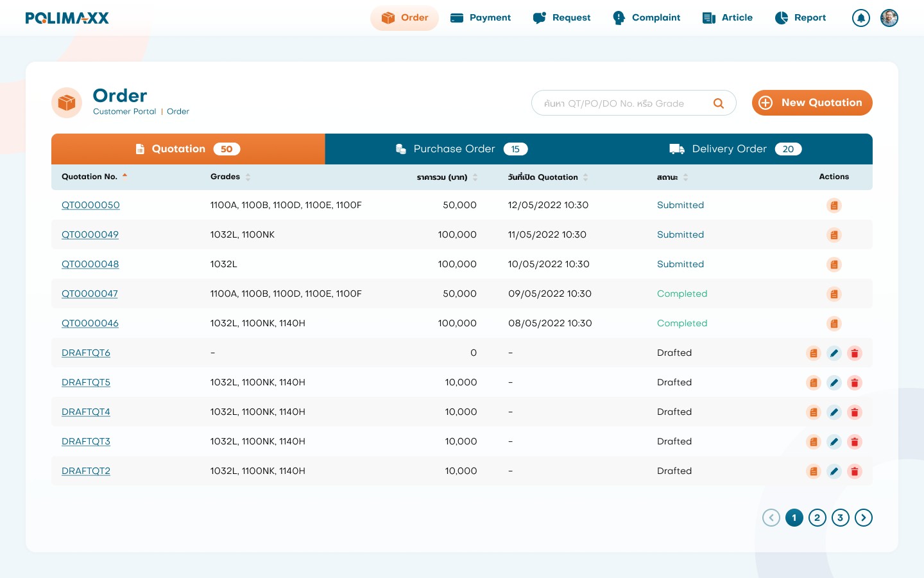Click the search magnifier icon
The image size is (924, 578).
click(x=719, y=103)
